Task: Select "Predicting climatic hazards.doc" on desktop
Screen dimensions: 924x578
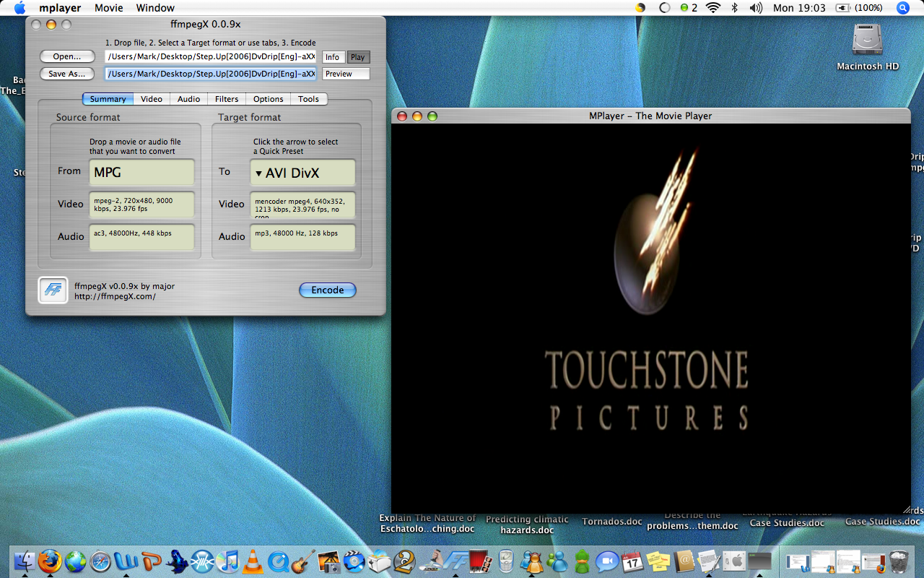Action: tap(527, 525)
